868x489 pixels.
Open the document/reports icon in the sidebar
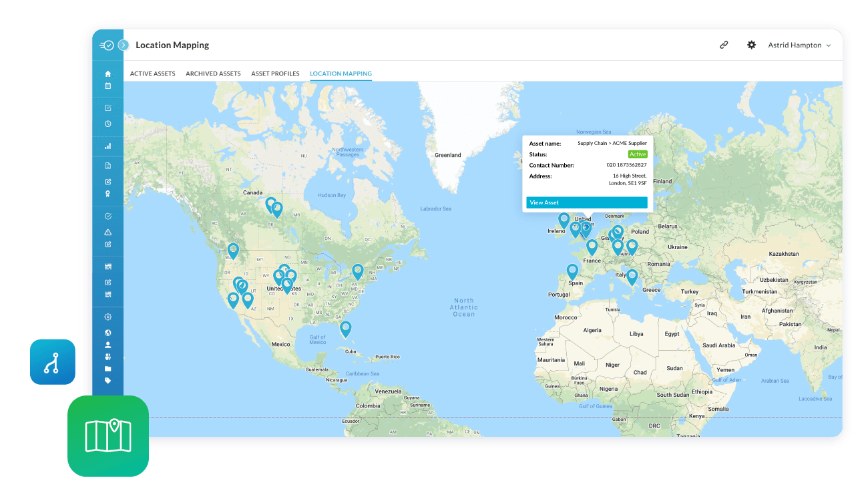click(x=108, y=164)
